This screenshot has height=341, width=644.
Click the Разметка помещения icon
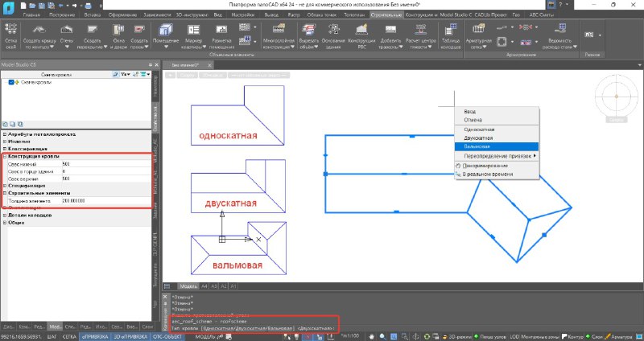coord(221,30)
